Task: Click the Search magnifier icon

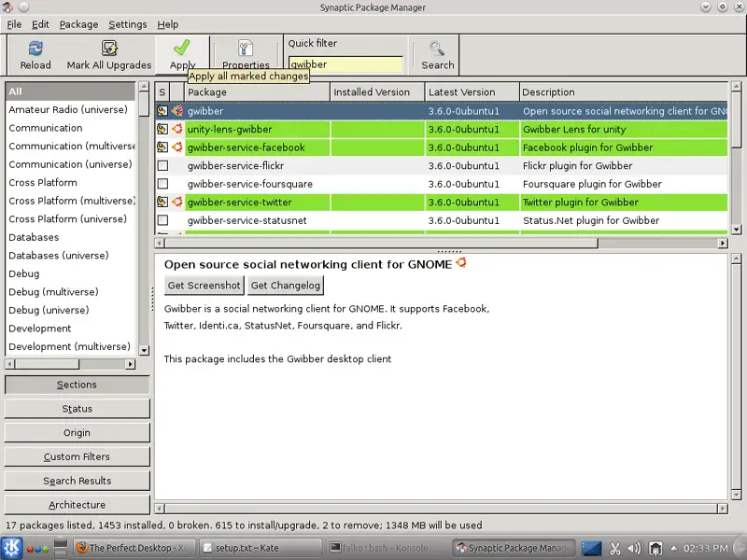Action: 437,49
